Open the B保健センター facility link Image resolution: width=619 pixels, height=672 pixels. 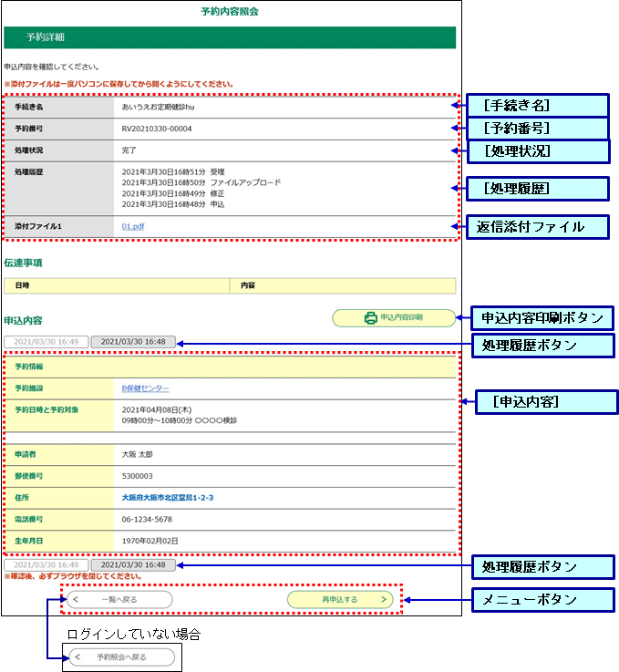coord(145,388)
